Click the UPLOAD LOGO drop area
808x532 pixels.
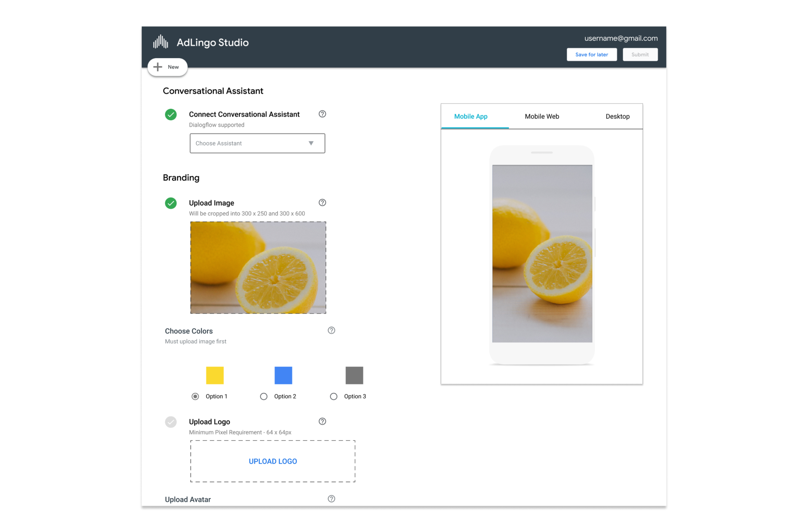272,461
